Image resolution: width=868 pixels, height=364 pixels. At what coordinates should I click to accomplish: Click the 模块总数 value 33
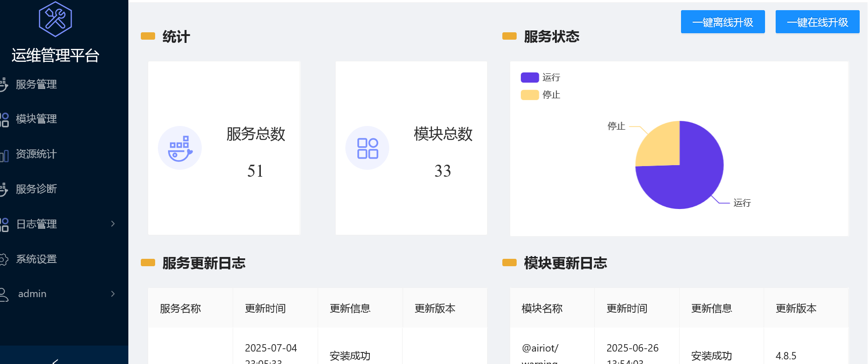click(x=443, y=171)
